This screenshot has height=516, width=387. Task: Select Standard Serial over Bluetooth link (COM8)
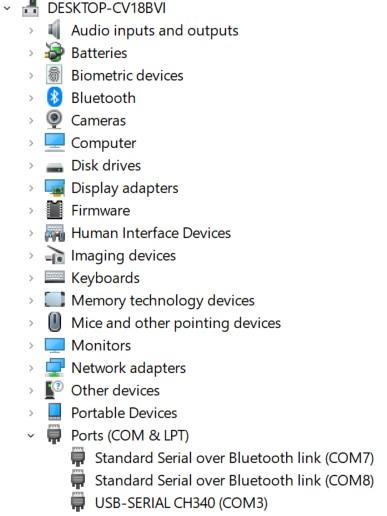click(x=234, y=480)
